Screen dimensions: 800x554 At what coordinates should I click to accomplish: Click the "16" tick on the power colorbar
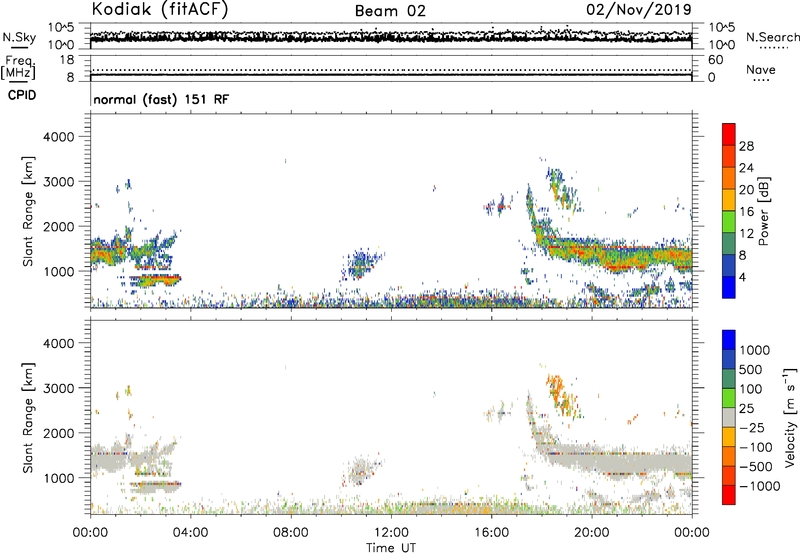[x=746, y=212]
